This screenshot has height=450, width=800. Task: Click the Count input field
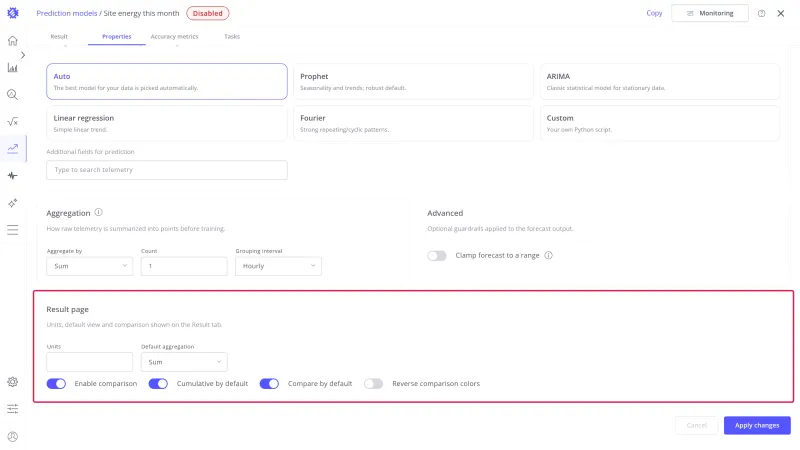pyautogui.click(x=184, y=266)
